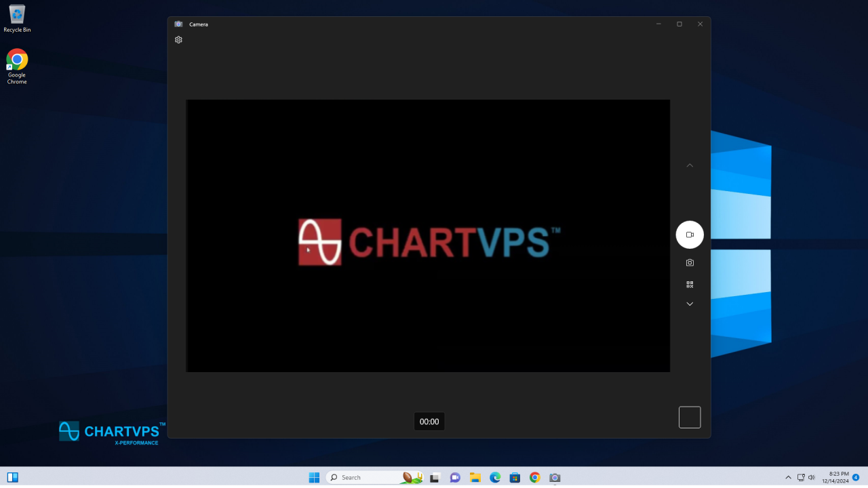The image size is (868, 488).
Task: Click the 00:00 recording timer
Action: 429,422
